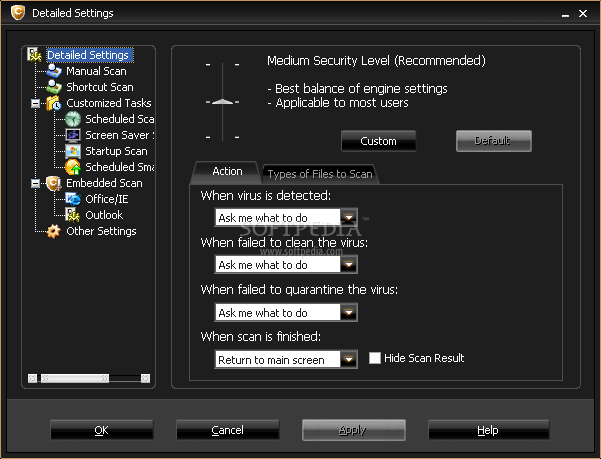Collapse the Embedded Scan tree node
This screenshot has height=459, width=601.
[36, 183]
